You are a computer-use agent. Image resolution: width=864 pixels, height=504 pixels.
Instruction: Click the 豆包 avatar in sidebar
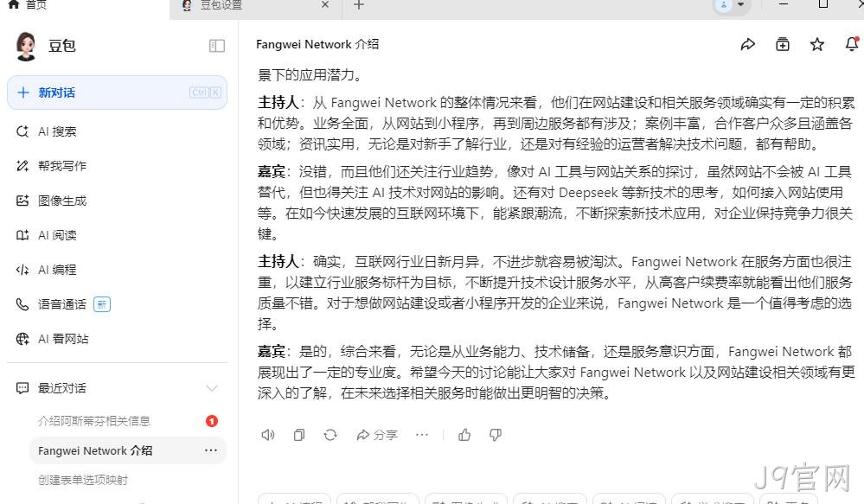(25, 46)
